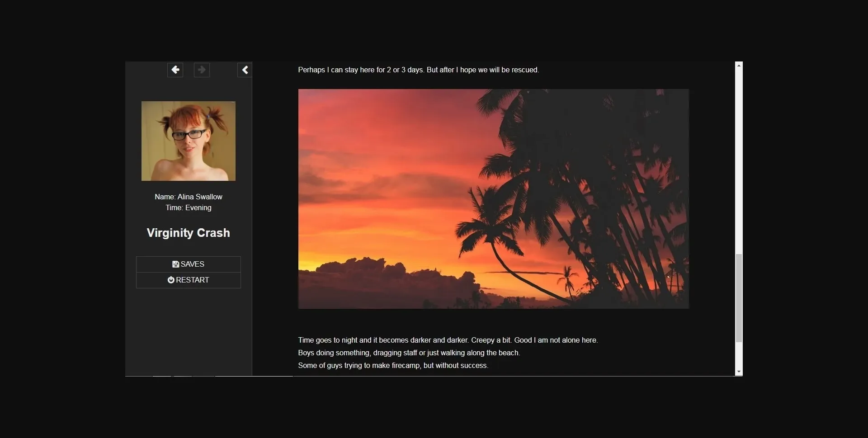Click the character portrait in sidebar
Viewport: 868px width, 438px height.
pos(189,141)
